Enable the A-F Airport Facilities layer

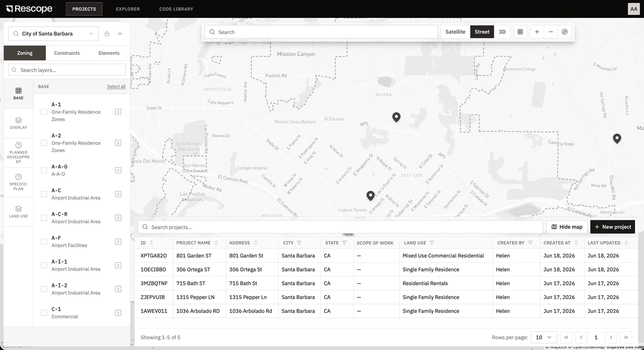(x=44, y=242)
